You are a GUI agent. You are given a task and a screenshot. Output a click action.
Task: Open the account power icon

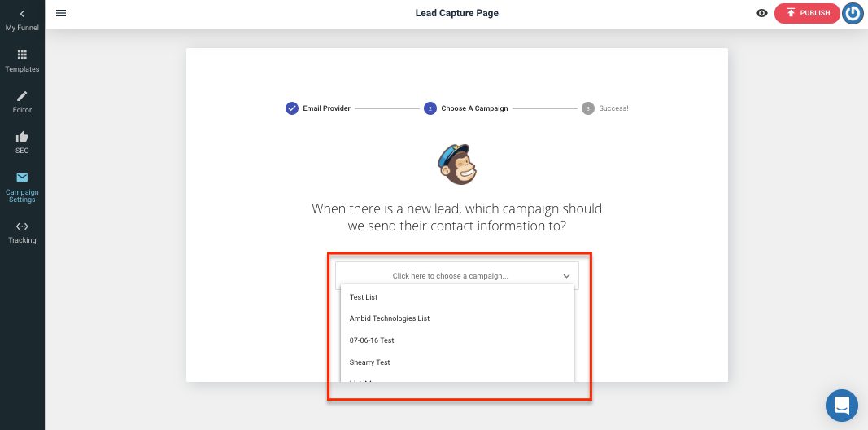(853, 13)
